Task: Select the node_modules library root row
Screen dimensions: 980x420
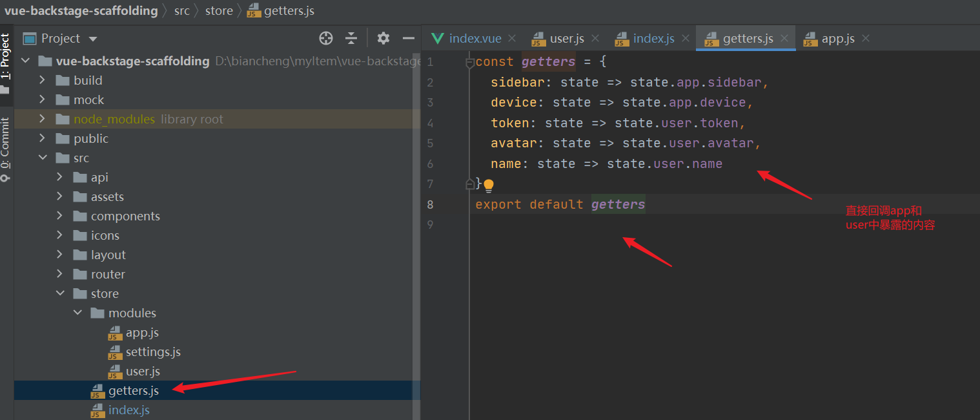Action: coord(217,119)
